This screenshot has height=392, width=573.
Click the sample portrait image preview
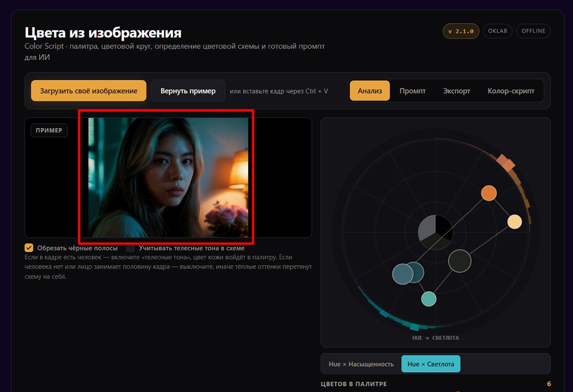(x=168, y=177)
